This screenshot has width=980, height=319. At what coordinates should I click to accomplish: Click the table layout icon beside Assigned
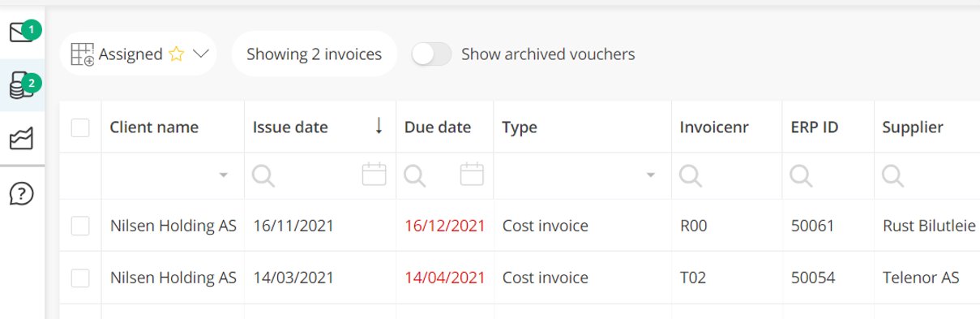click(83, 54)
